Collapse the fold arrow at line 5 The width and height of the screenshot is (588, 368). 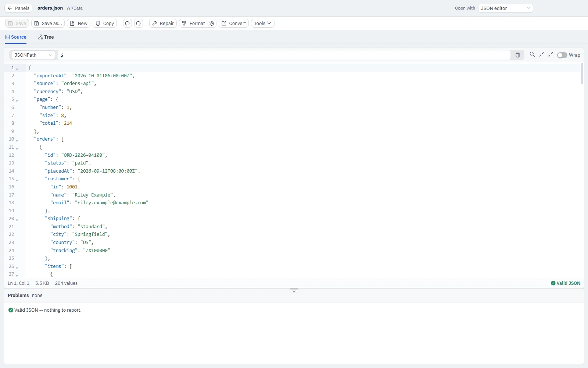tap(17, 100)
